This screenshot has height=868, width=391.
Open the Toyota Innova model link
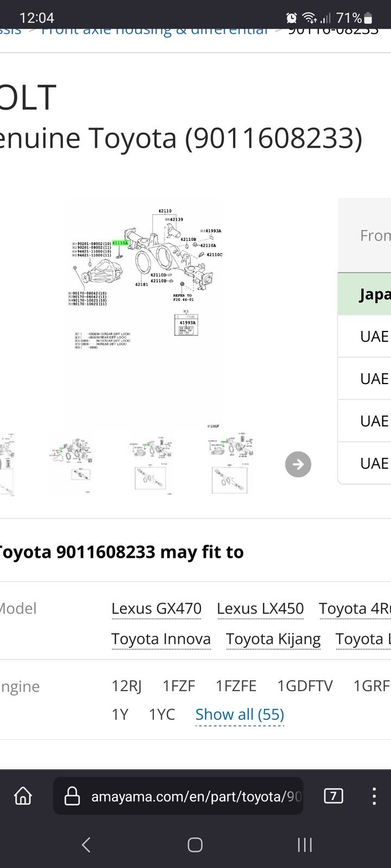pos(161,639)
